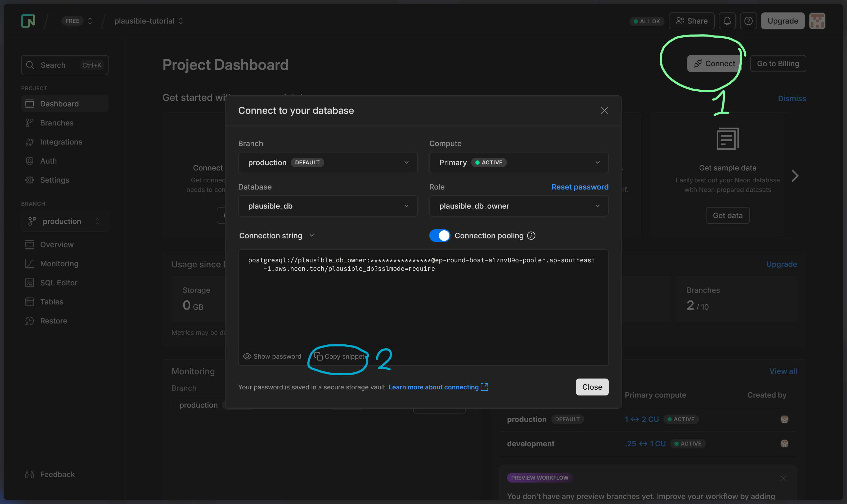The image size is (847, 504).
Task: Click the Connect button
Action: 714,64
